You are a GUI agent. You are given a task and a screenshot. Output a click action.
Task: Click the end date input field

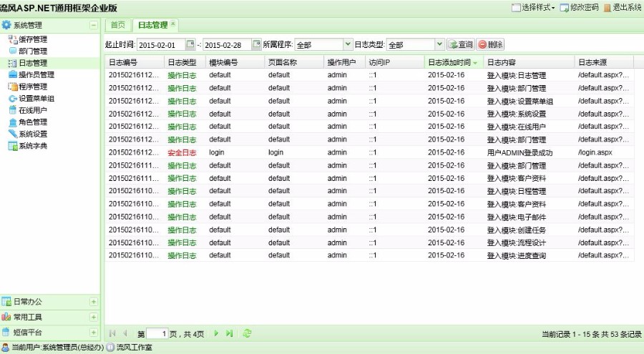click(227, 45)
